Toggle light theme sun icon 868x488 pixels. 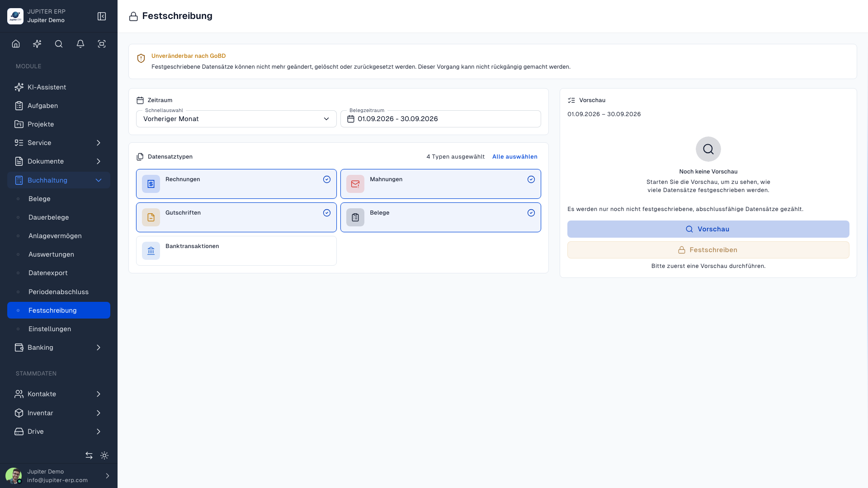[104, 455]
